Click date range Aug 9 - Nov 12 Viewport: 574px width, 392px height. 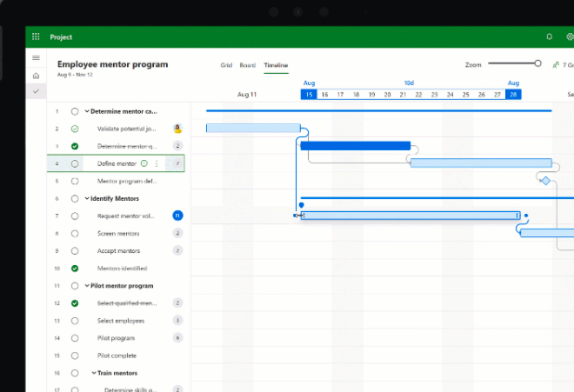pyautogui.click(x=75, y=75)
